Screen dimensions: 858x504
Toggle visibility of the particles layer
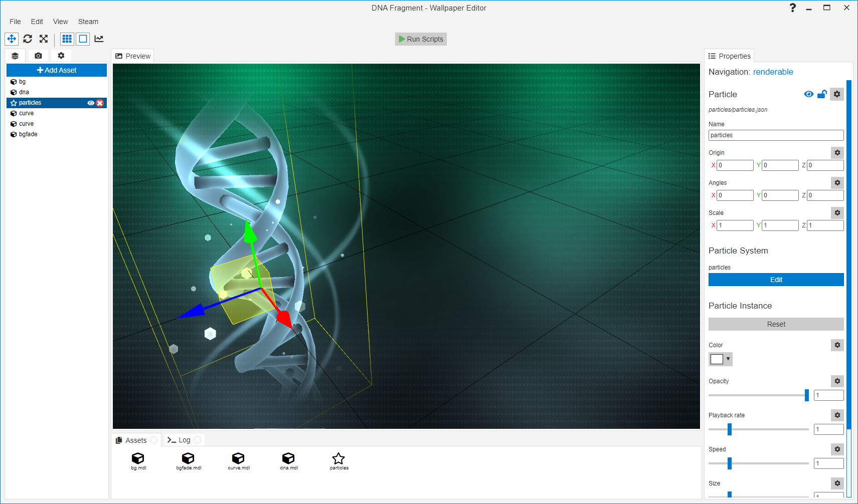pos(91,103)
